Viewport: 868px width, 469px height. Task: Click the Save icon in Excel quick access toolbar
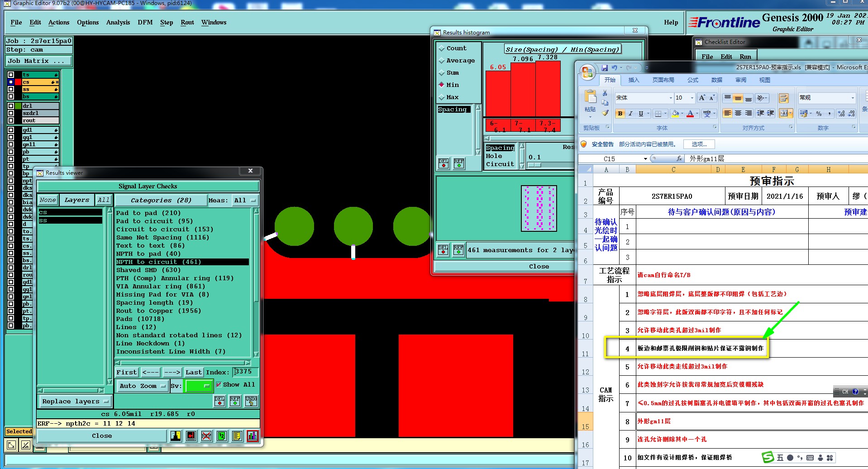[604, 68]
